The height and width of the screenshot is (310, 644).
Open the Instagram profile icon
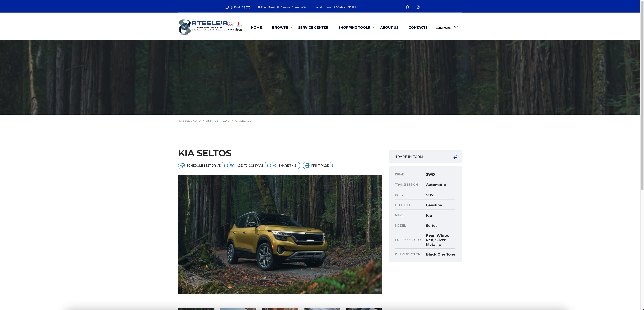[x=418, y=7]
